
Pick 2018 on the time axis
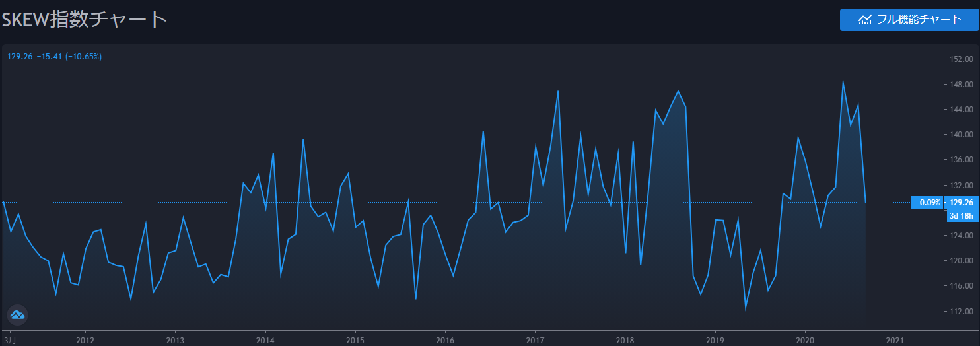pos(625,339)
